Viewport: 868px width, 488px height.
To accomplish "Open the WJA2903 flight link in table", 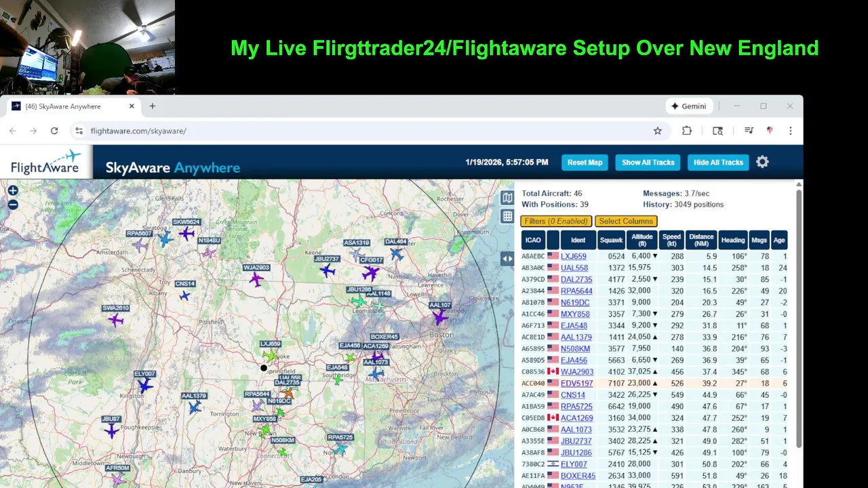I will click(x=577, y=372).
